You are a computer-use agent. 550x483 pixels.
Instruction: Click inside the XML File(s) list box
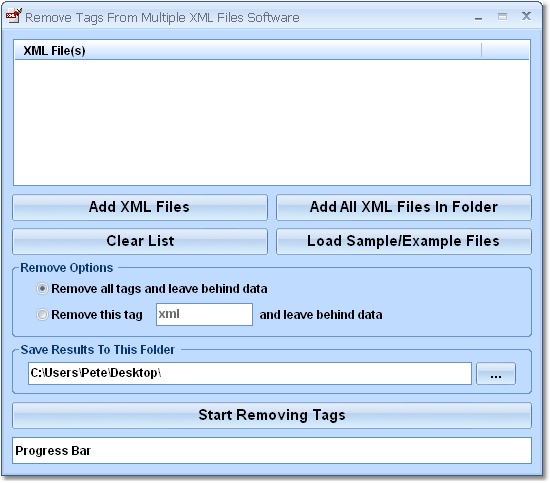(x=272, y=122)
